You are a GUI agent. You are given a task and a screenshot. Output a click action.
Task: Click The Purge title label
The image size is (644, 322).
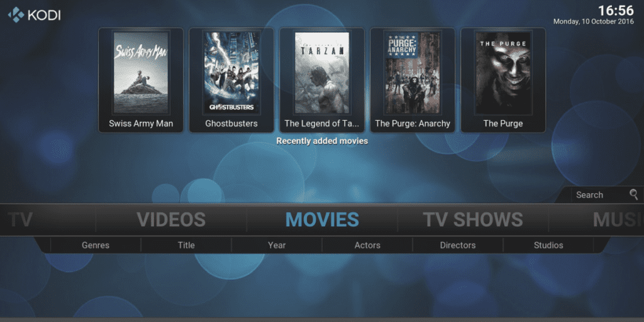(x=503, y=124)
